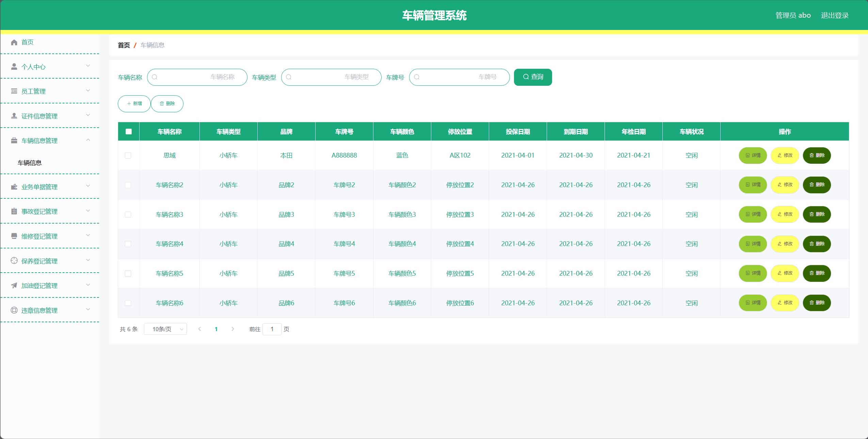Select the 车辆名称5 row checkbox

point(128,273)
